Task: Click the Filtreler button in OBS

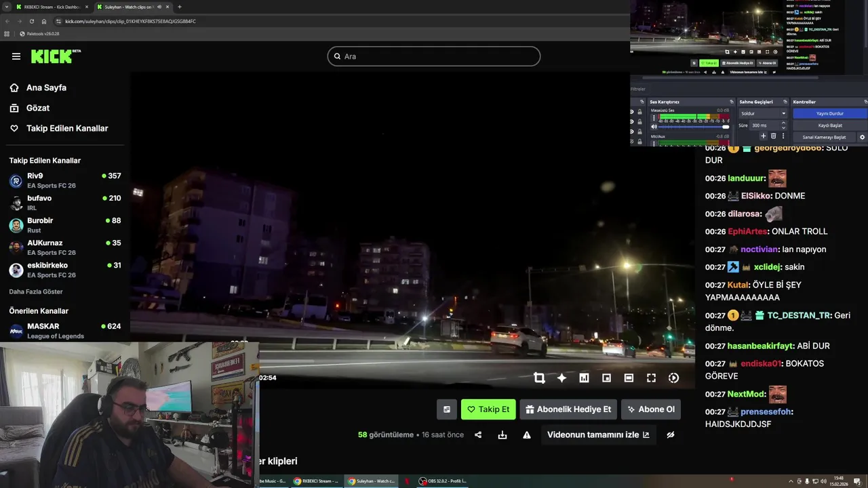Action: click(638, 89)
